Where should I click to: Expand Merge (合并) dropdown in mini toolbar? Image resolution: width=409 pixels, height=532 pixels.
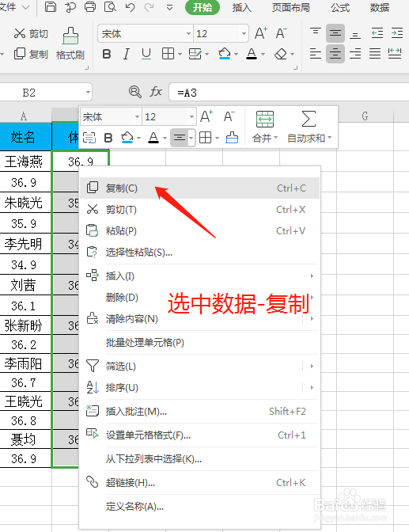coord(275,138)
